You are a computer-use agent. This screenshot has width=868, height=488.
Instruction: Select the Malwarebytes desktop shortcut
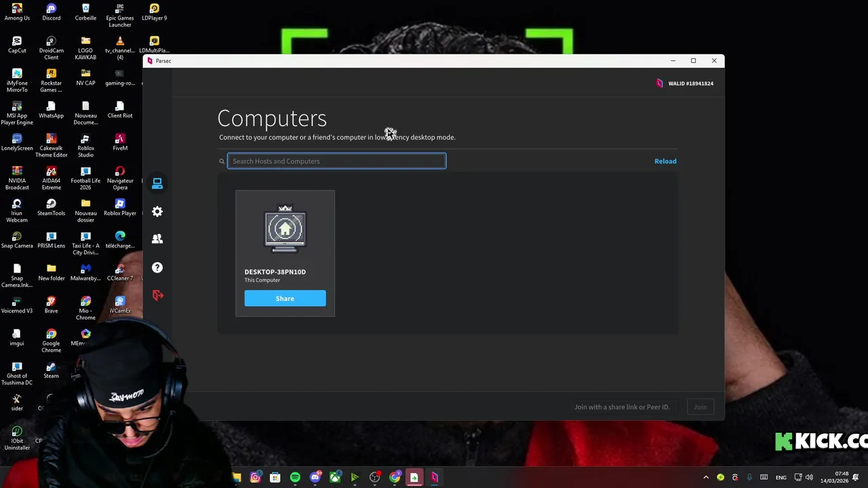pyautogui.click(x=85, y=272)
